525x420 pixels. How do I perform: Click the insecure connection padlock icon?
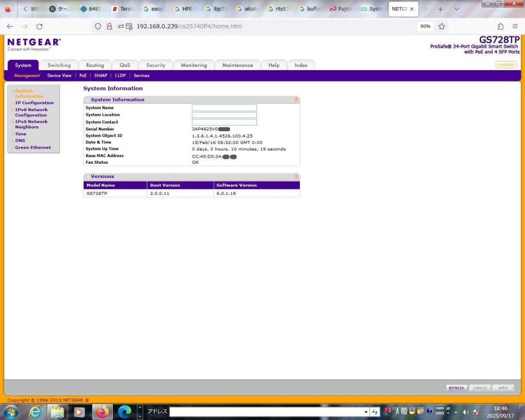tap(109, 26)
